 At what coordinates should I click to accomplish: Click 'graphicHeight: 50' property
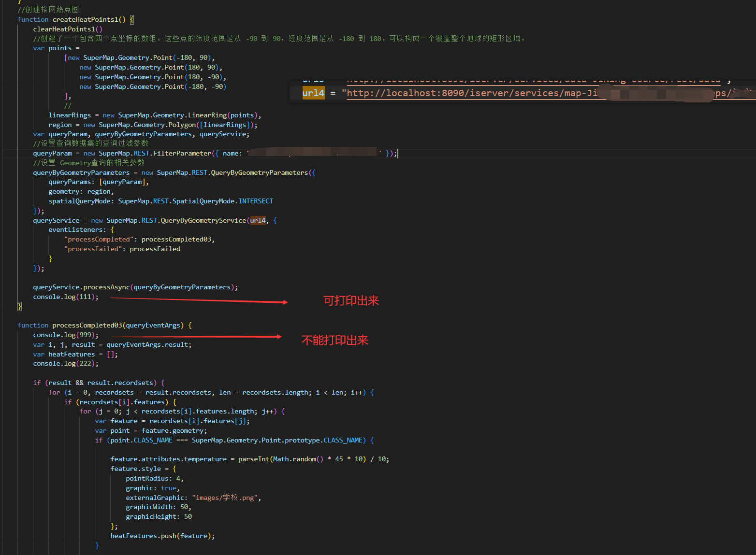pos(159,516)
